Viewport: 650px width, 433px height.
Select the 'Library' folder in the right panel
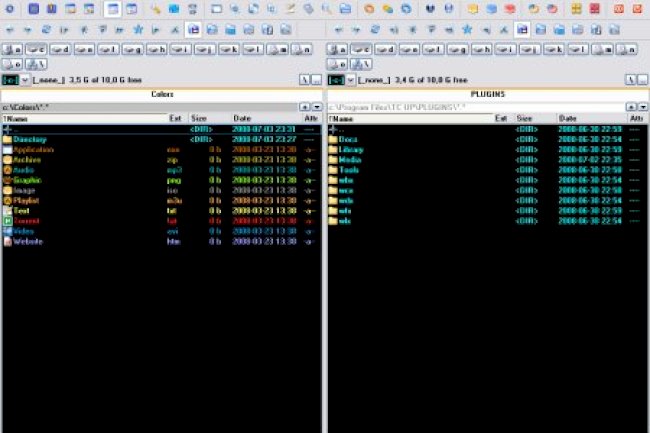[488, 150]
